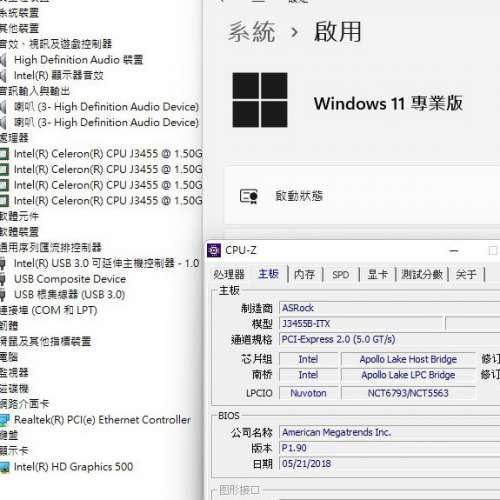Collapse the 處理器 category in Device Manager

tap(14, 138)
